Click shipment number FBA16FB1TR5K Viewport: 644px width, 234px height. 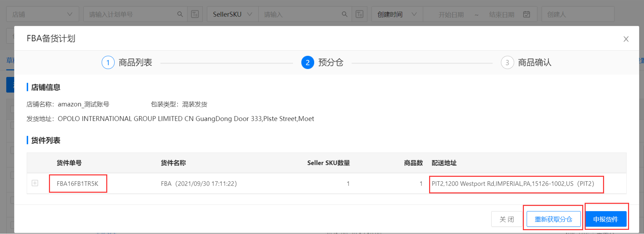(x=77, y=184)
